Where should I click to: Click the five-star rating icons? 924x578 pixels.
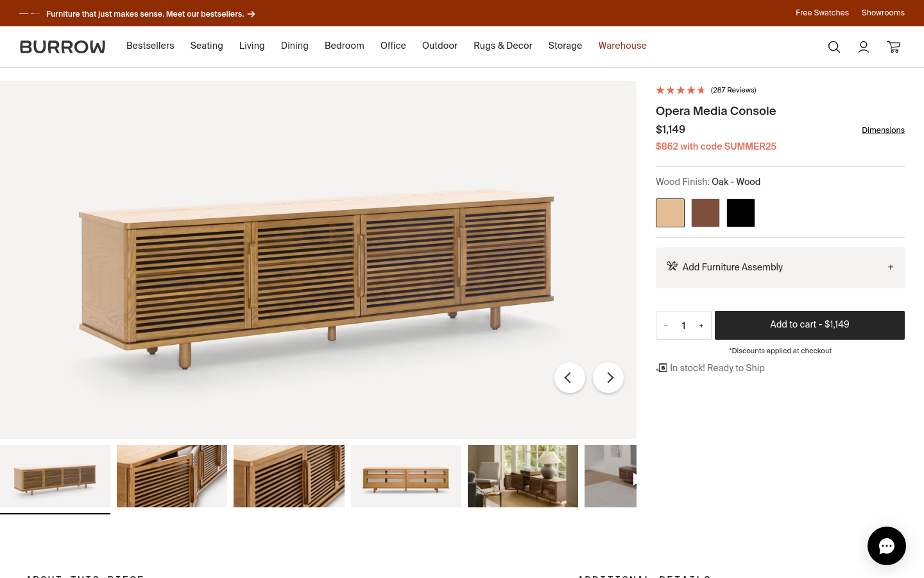[x=680, y=90]
